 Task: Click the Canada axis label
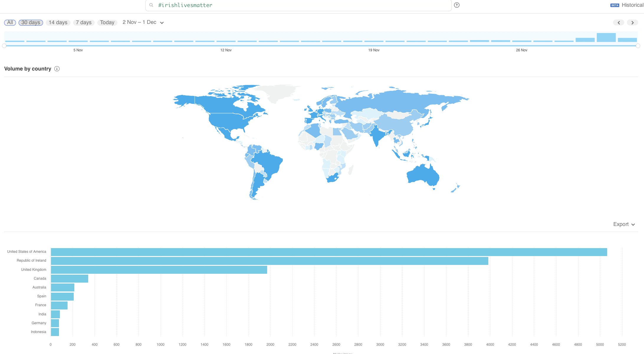click(40, 278)
